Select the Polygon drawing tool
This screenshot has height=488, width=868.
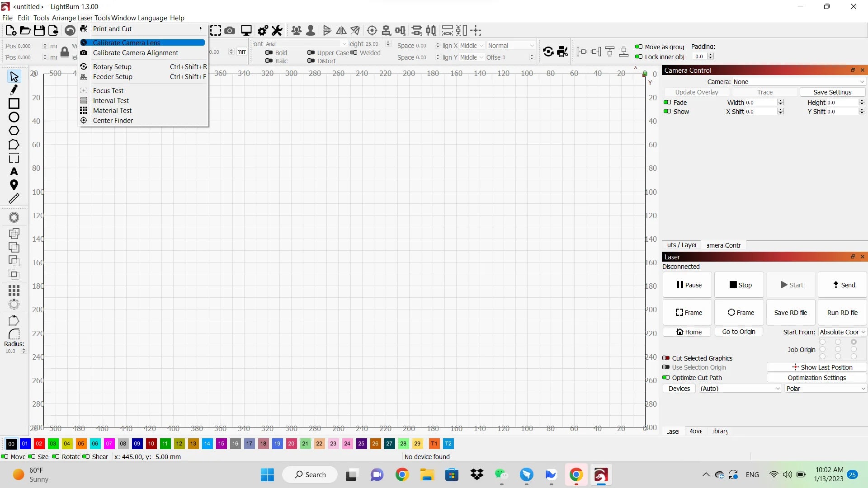click(14, 131)
